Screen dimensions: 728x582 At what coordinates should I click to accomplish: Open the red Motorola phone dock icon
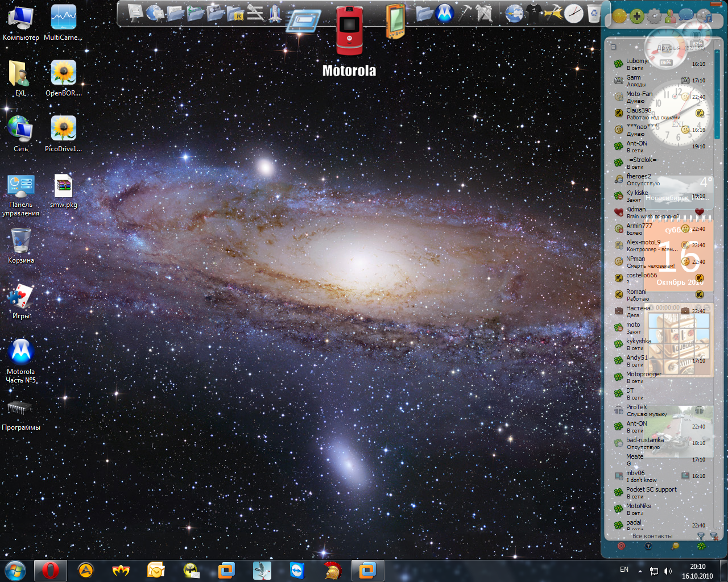349,31
